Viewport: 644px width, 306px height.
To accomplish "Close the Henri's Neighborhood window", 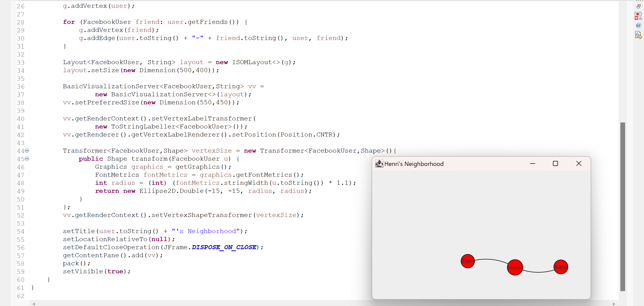I will click(x=579, y=163).
